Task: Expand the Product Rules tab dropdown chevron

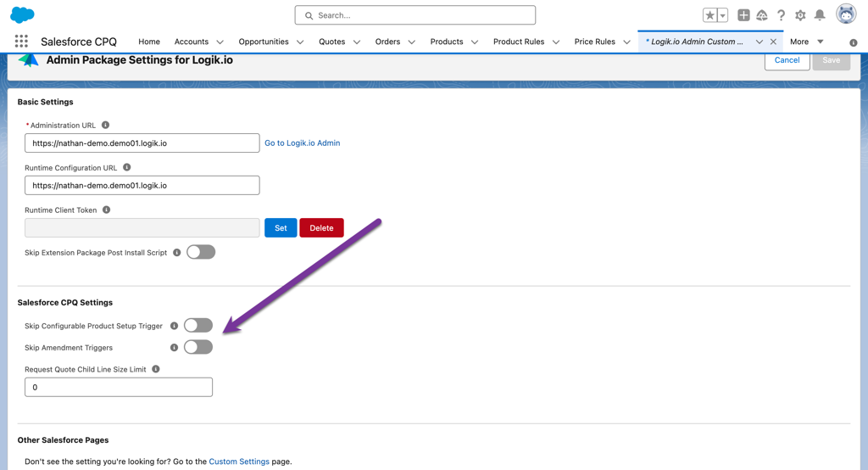Action: 556,42
